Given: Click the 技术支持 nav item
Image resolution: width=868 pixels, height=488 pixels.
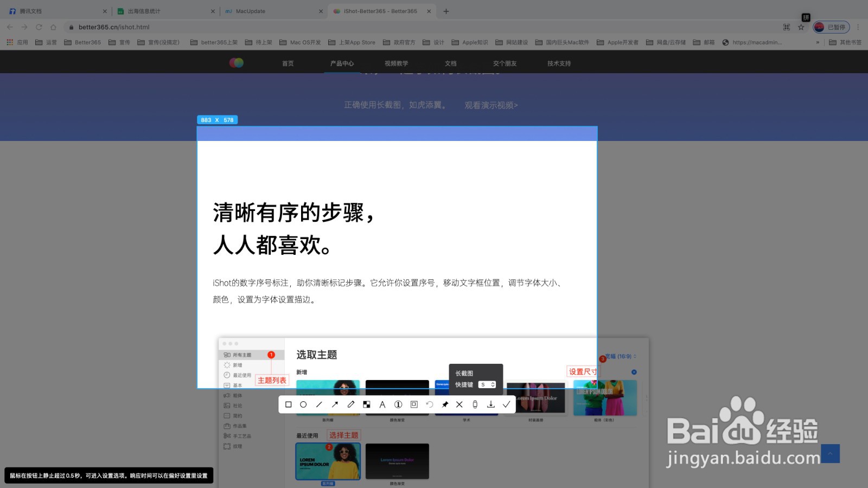Looking at the screenshot, I should click(x=559, y=63).
